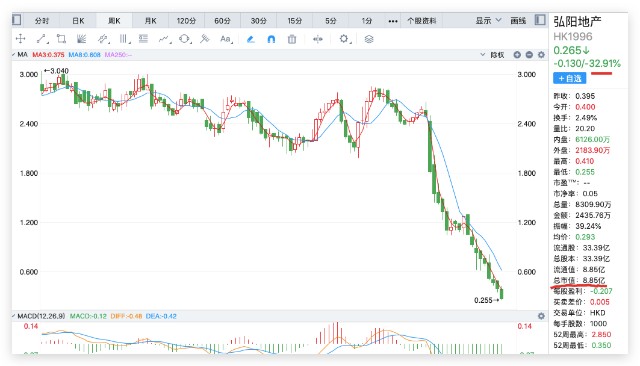Show more timeframes with the ellipsis
This screenshot has height=366, width=640.
tap(393, 21)
